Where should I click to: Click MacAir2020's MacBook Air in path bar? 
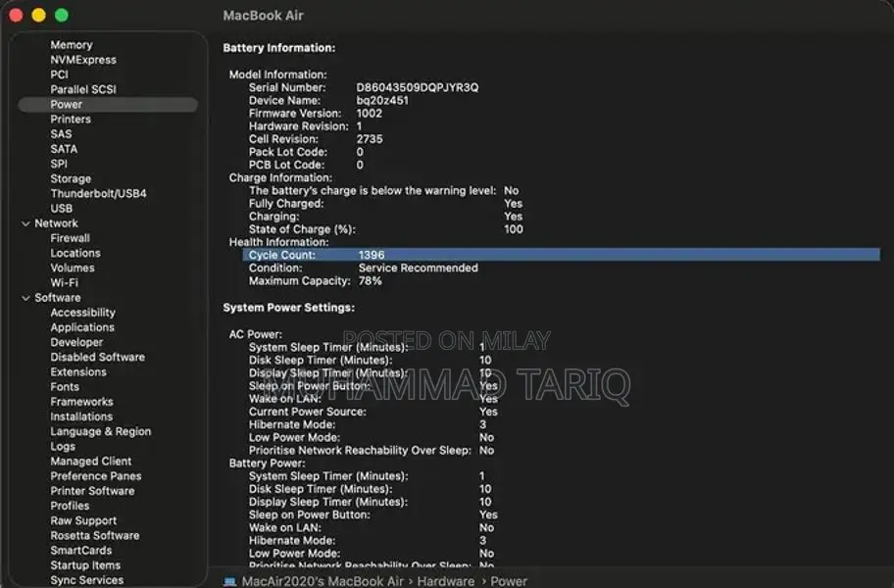322,581
